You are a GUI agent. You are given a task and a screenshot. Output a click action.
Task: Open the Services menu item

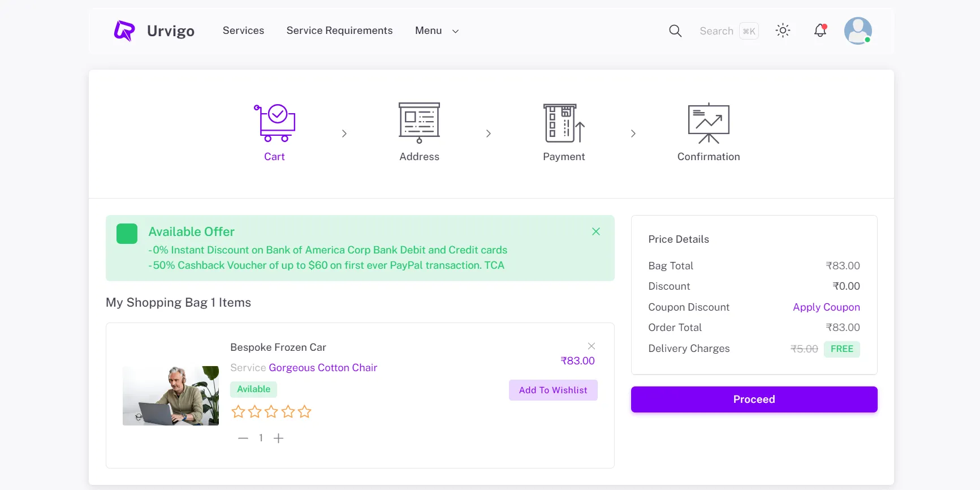pos(243,31)
